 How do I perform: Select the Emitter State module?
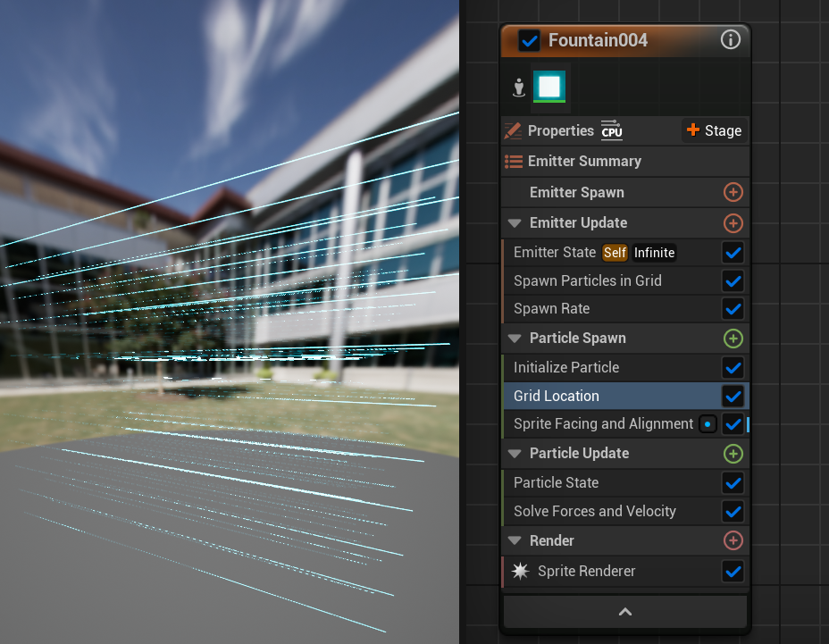click(625, 253)
